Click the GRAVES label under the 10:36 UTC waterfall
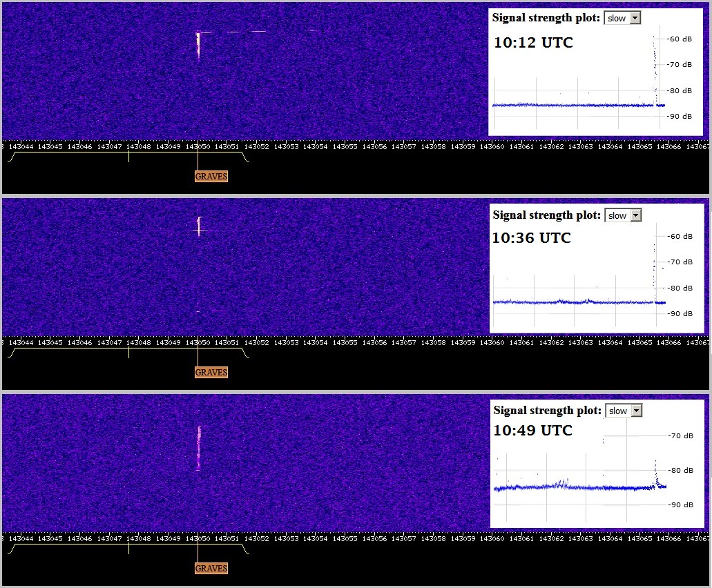712x588 pixels. coord(211,373)
